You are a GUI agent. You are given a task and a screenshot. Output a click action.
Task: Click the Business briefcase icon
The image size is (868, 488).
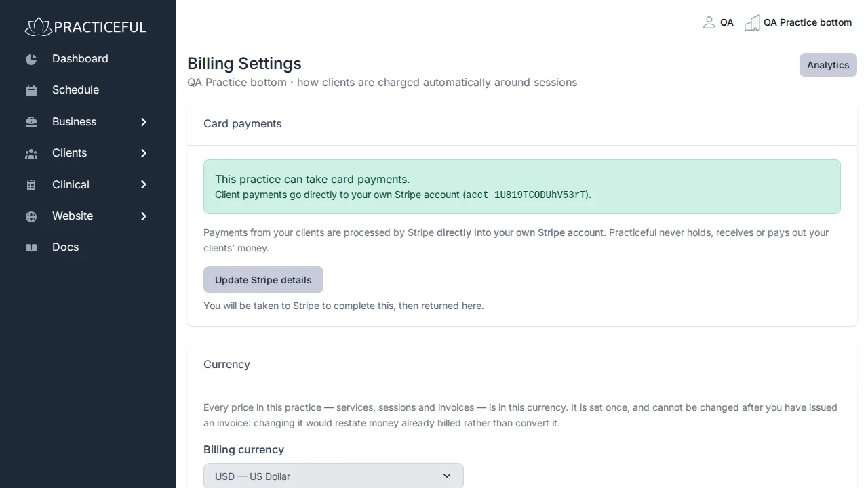coord(31,123)
